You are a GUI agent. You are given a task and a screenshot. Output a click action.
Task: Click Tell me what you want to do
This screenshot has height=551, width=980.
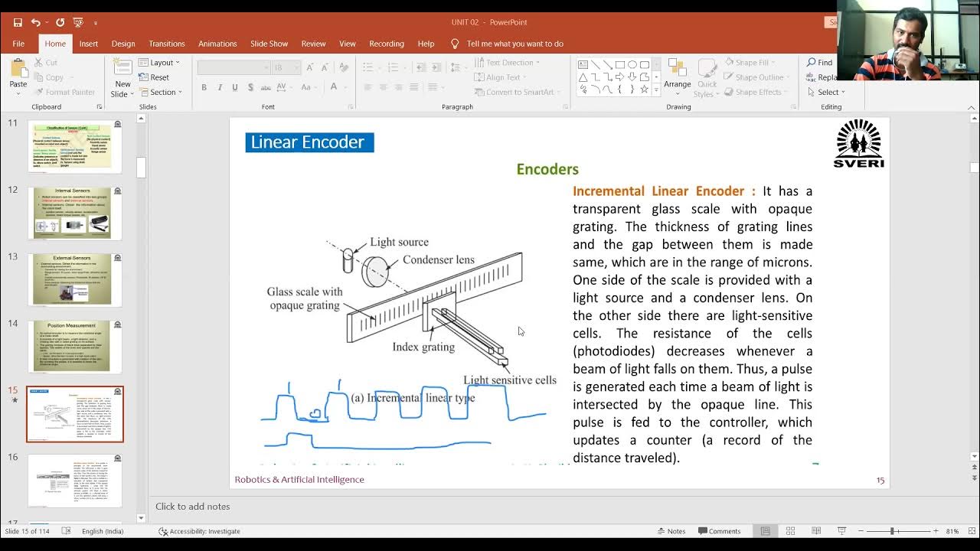click(x=514, y=44)
